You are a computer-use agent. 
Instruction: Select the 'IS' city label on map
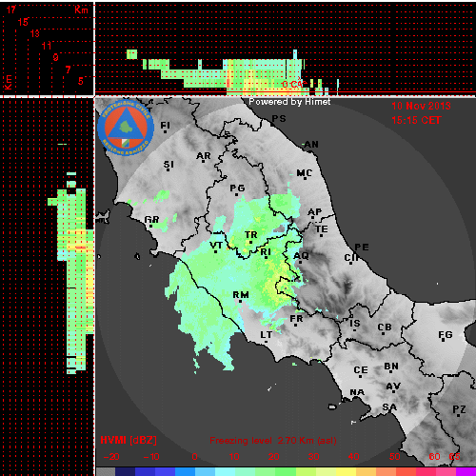(355, 324)
